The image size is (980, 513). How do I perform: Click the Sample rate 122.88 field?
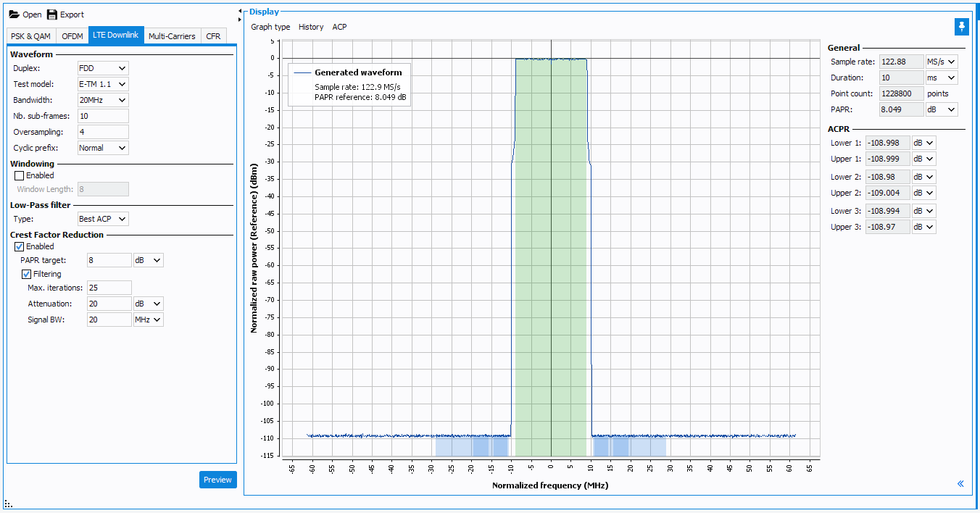pos(902,62)
